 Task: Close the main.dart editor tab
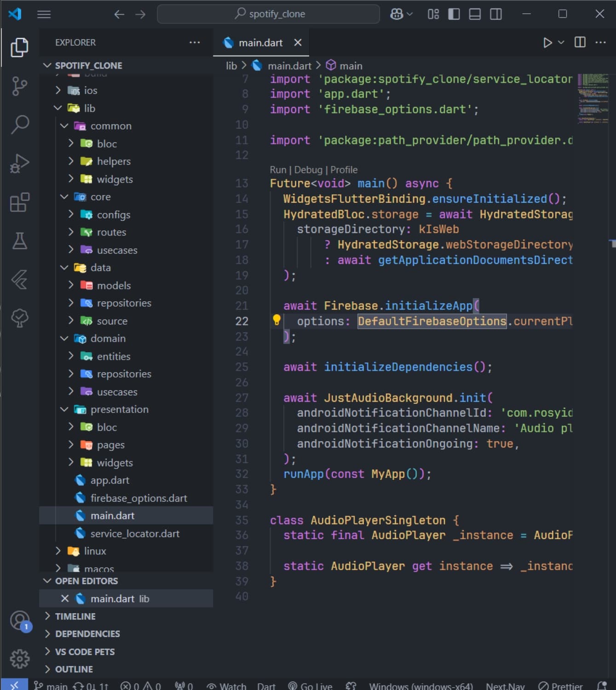298,42
